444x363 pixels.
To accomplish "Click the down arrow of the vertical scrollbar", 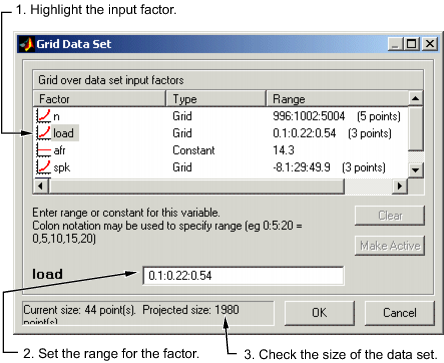I will (415, 170).
